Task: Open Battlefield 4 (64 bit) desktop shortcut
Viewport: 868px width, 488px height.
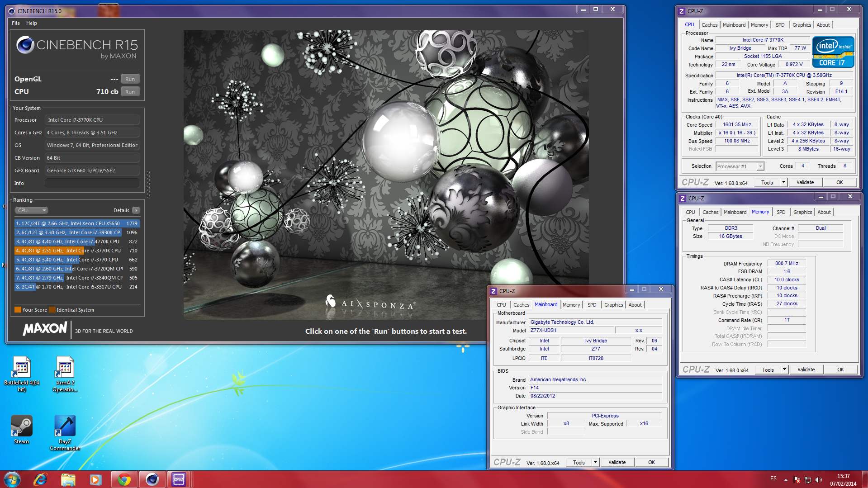Action: point(21,374)
